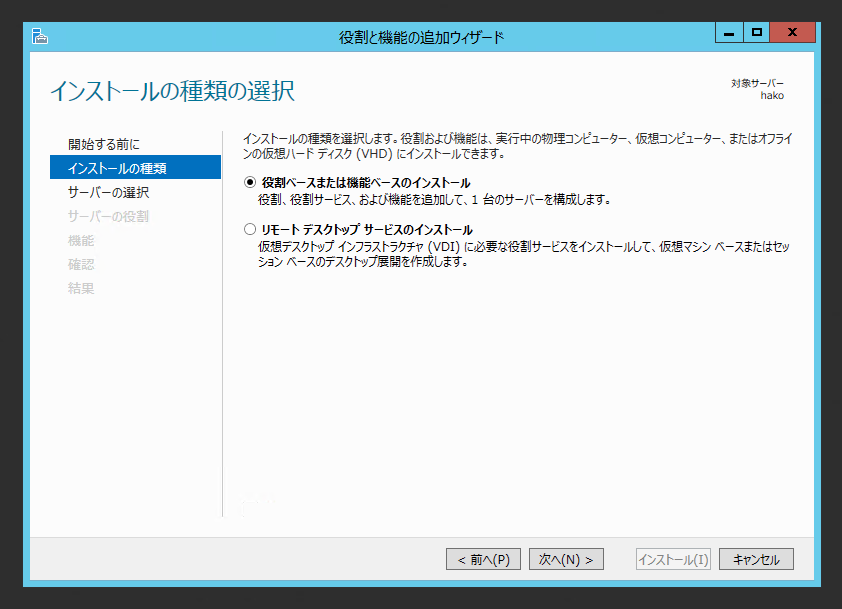
Task: Click the キャンセル button
Action: pos(756,559)
